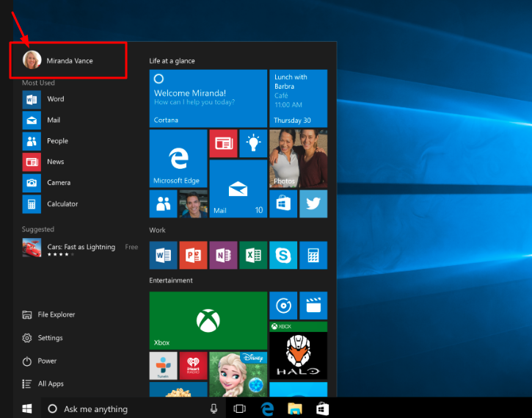
Task: Launch the Xbox tile
Action: pyautogui.click(x=208, y=320)
